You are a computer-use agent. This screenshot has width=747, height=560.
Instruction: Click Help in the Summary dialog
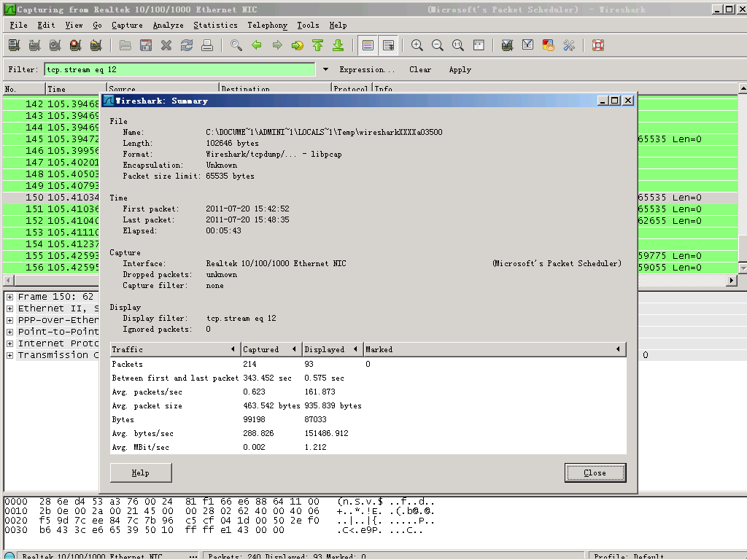141,472
